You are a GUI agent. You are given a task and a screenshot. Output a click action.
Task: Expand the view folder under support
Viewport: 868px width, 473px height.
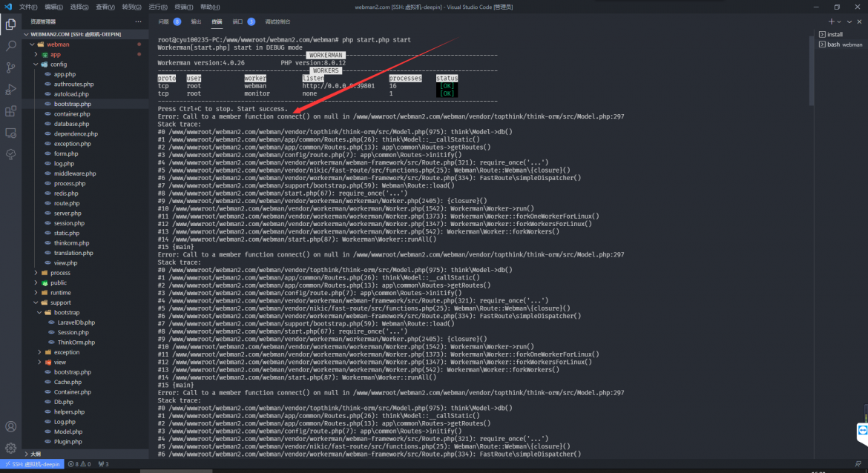click(39, 363)
